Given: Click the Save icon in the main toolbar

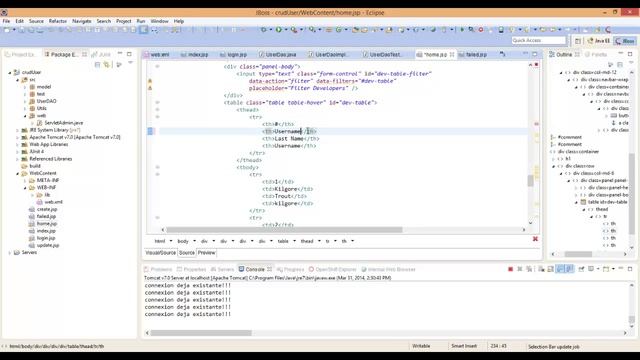Looking at the screenshot, I should (x=22, y=30).
